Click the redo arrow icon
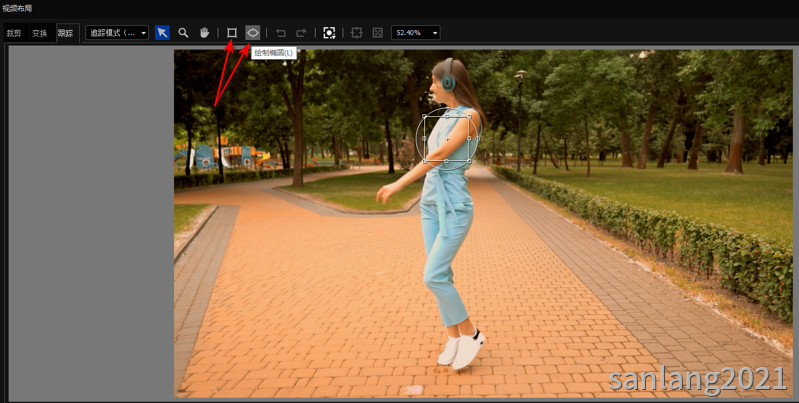This screenshot has height=403, width=799. (301, 33)
